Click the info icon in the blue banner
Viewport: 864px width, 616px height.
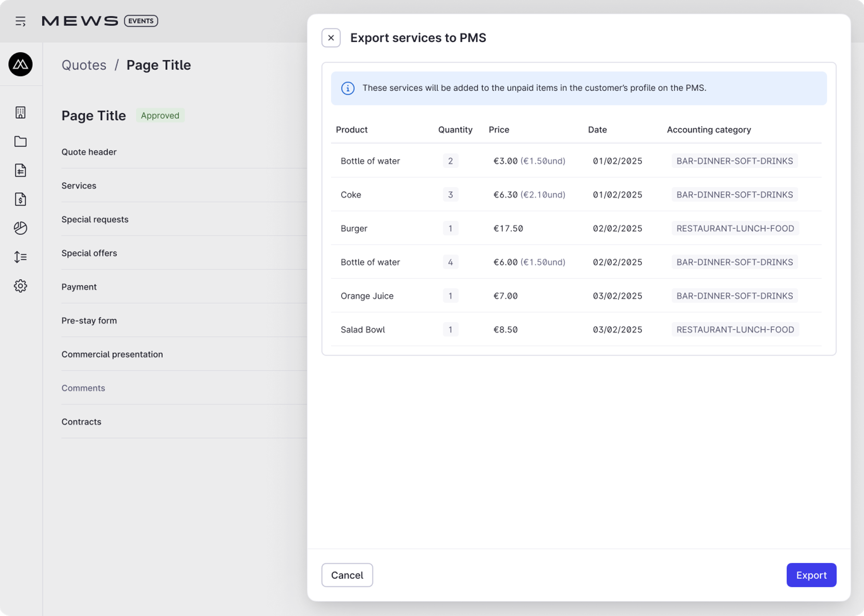(x=348, y=88)
